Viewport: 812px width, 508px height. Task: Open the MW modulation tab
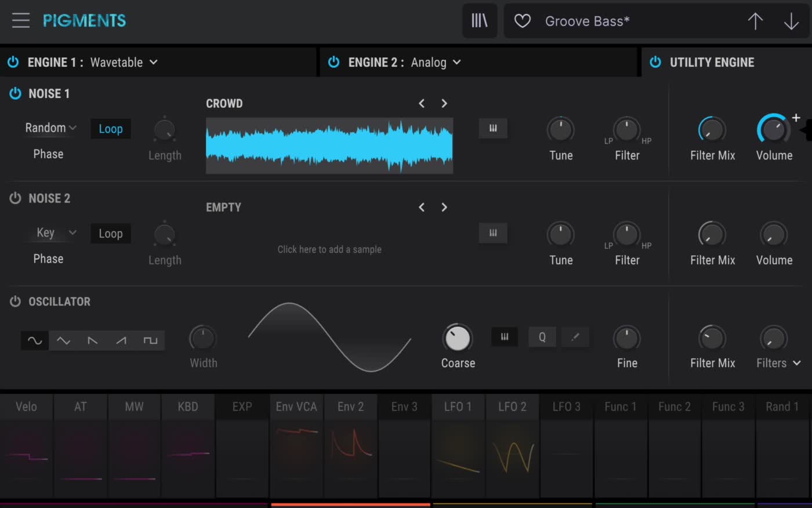click(x=134, y=407)
